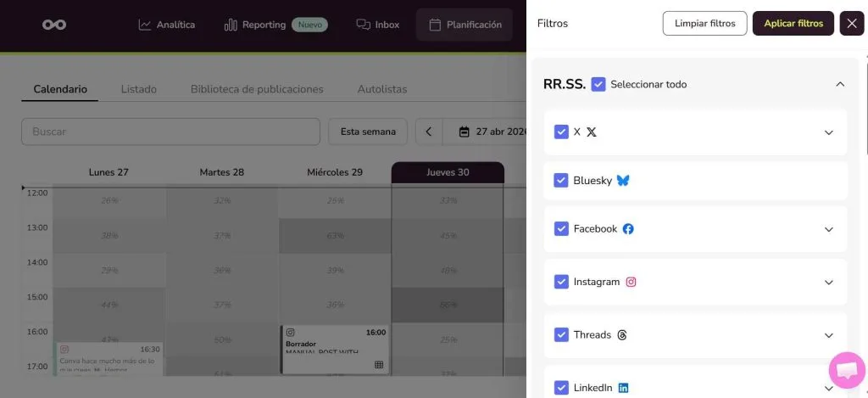This screenshot has height=398, width=868.
Task: Click the calendar icon beside 27 abr
Action: tap(465, 132)
